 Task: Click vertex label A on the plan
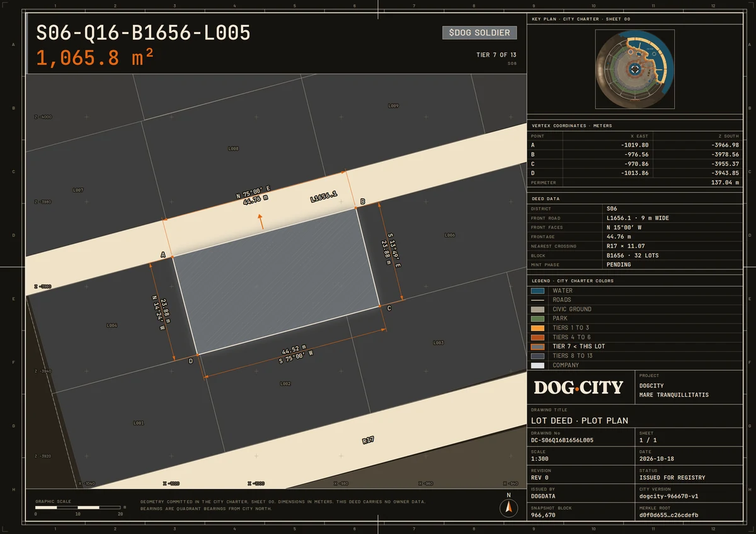(163, 254)
